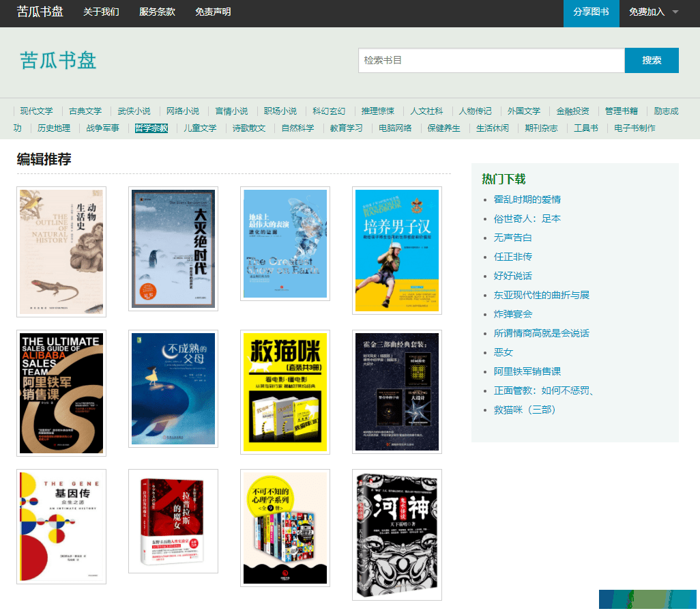Open 救猫咪（三部） link in 热门下载
The width and height of the screenshot is (700, 613).
[x=525, y=410]
